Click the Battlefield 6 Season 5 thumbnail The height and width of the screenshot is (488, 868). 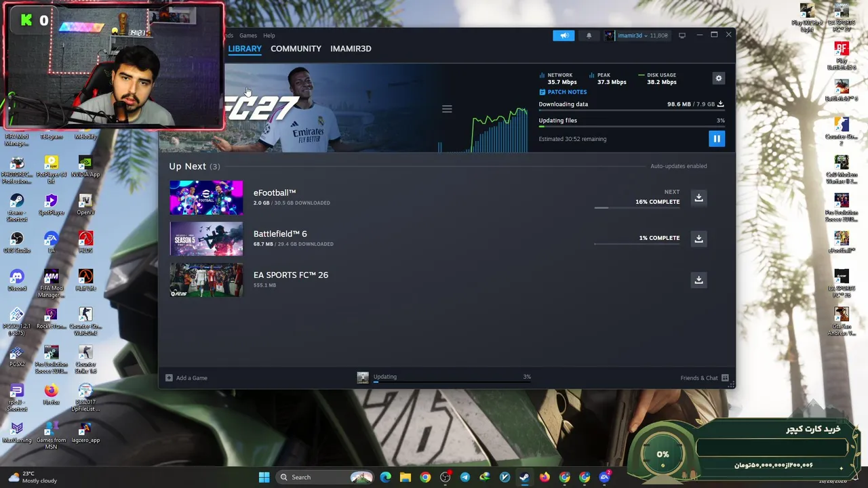pyautogui.click(x=206, y=239)
